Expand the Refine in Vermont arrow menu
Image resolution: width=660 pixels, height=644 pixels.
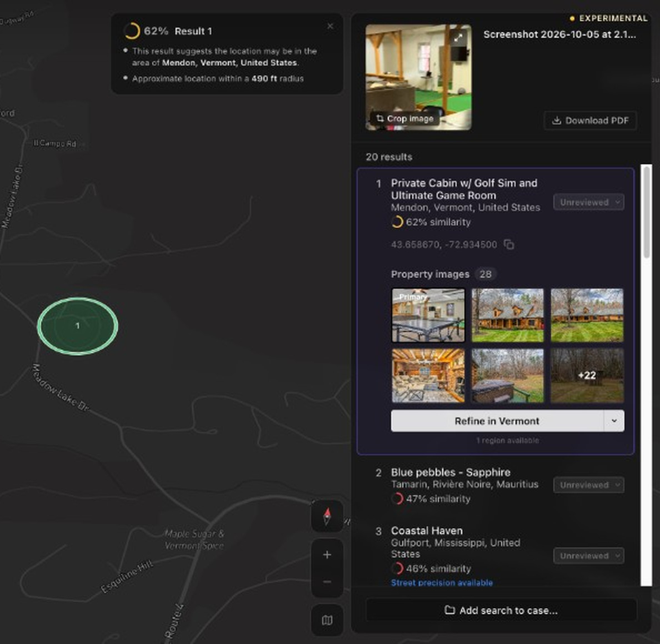614,421
